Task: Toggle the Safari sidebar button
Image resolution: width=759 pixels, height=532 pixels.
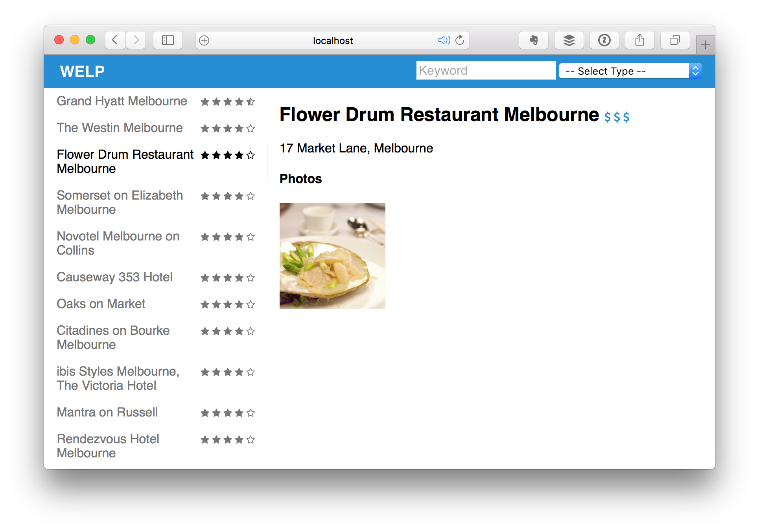Action: pos(168,40)
